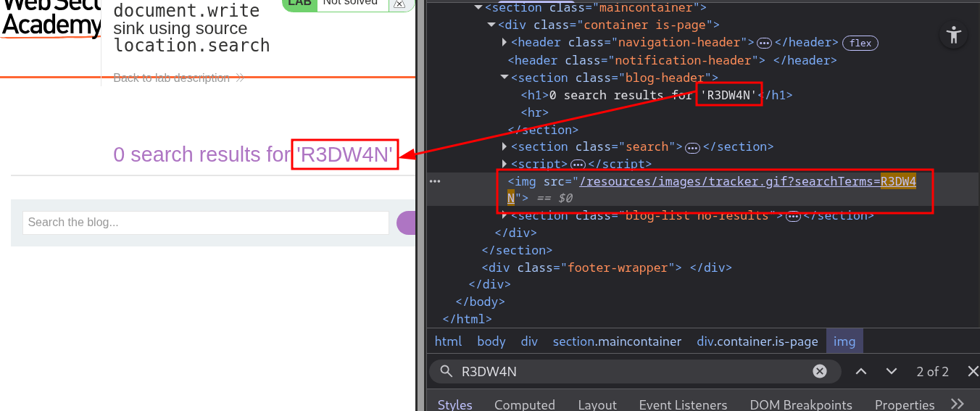Open the tracker.gif src link

(x=725, y=181)
